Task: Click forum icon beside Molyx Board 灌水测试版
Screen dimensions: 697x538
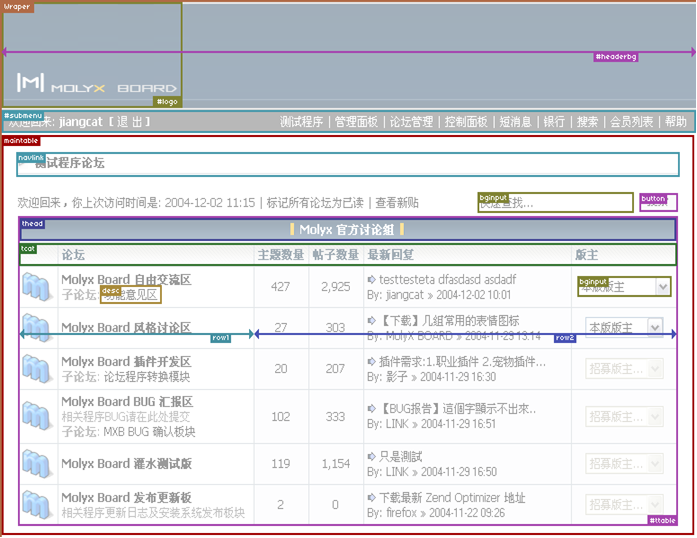Action: point(37,464)
